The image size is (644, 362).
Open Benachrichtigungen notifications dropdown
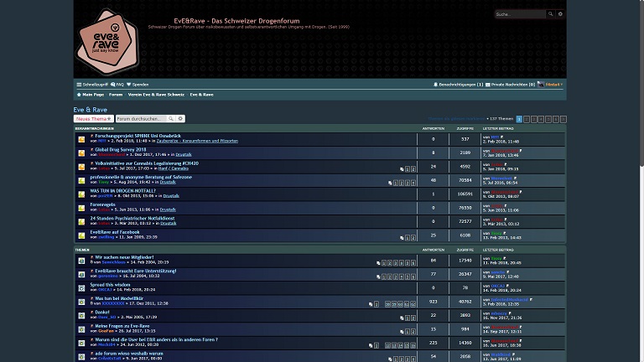pyautogui.click(x=459, y=85)
